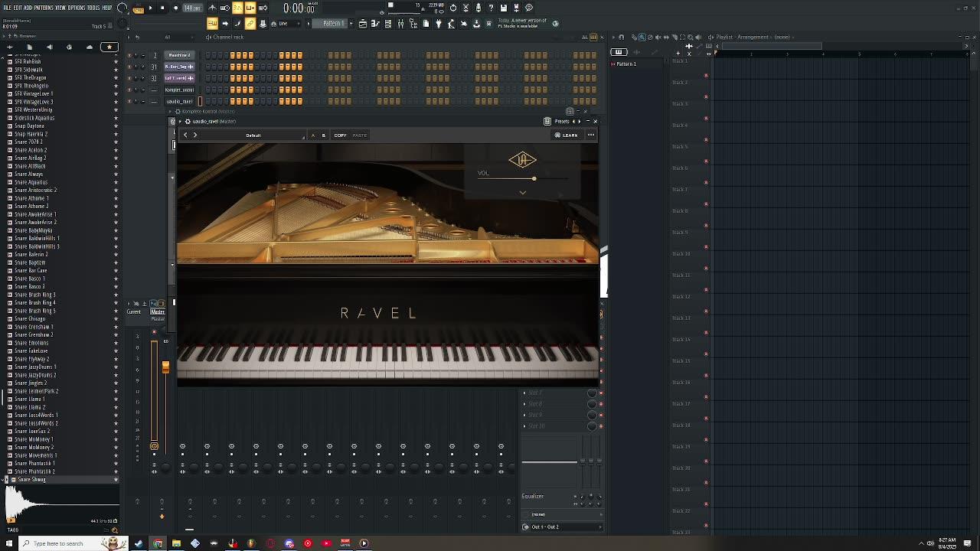Open the mixer output Out 1 - Out 2 dropdown

click(562, 527)
